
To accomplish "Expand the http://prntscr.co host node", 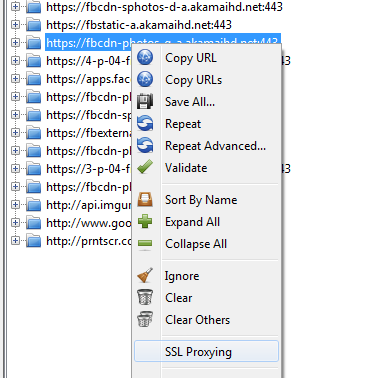I will 15,241.
